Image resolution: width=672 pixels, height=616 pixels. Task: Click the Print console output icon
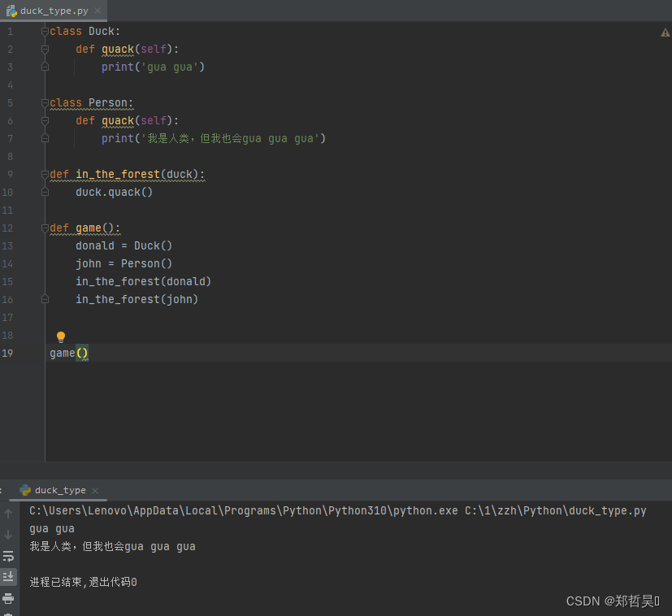(x=9, y=599)
